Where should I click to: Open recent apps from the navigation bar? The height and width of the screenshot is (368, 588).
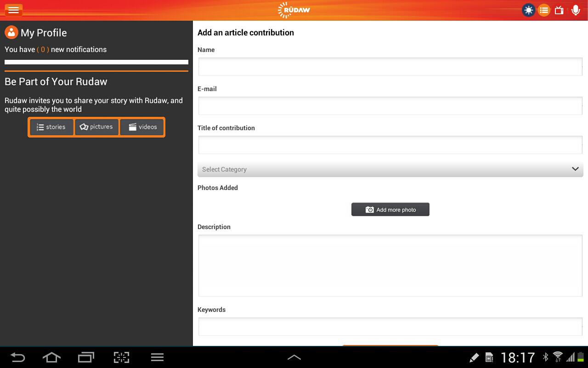coord(85,357)
